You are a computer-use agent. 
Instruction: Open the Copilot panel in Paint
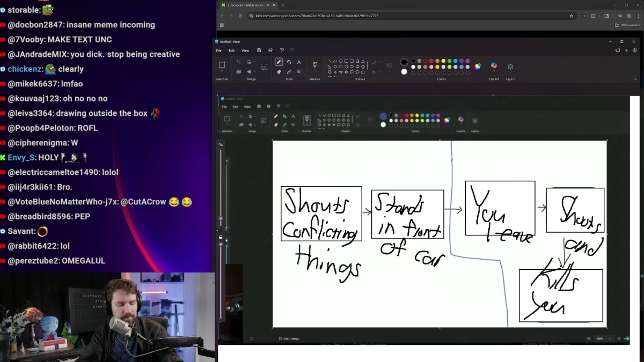pyautogui.click(x=493, y=65)
